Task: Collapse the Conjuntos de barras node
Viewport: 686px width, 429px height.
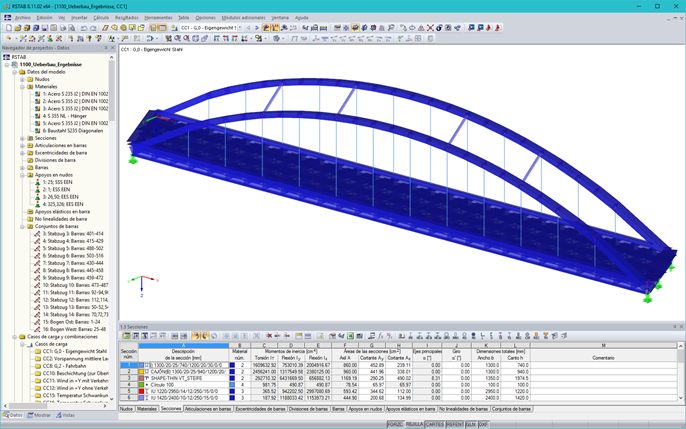Action: (22, 227)
